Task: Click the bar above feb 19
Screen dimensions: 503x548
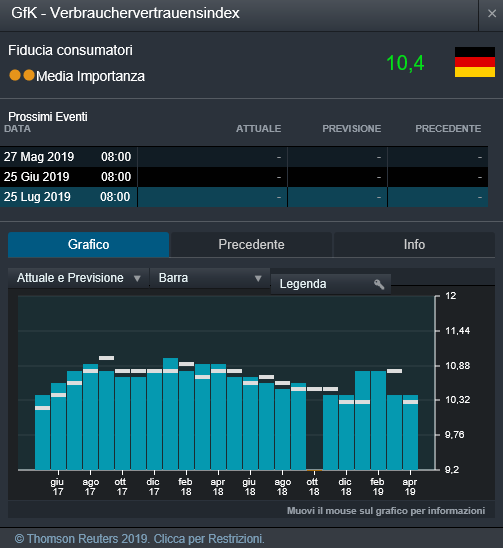Action: point(378,420)
